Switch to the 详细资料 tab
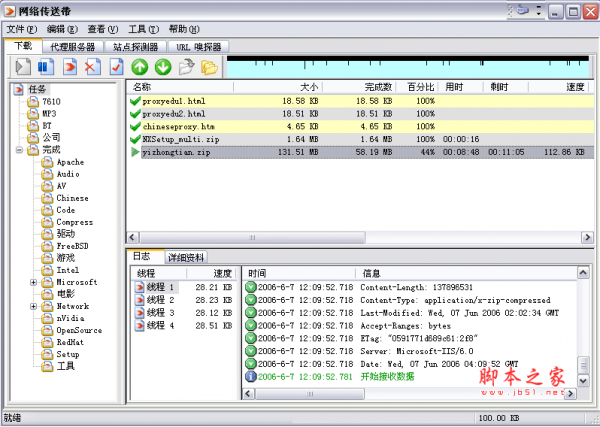The height and width of the screenshot is (427, 600). 185,257
